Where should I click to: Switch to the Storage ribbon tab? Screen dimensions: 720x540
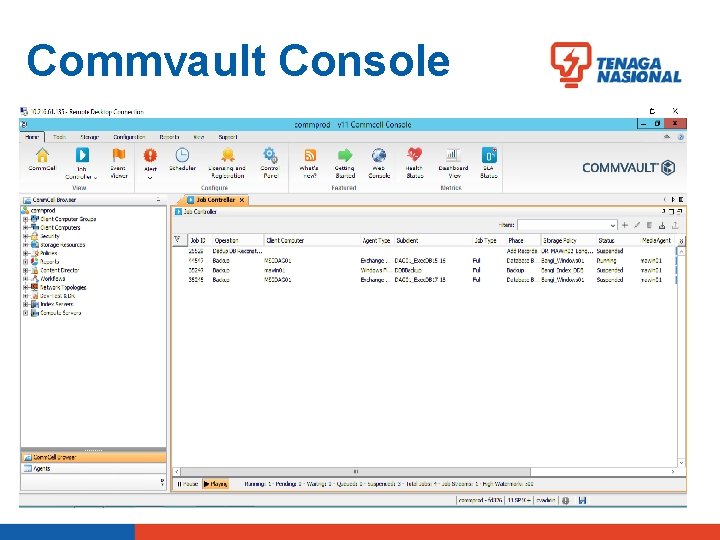(x=90, y=137)
